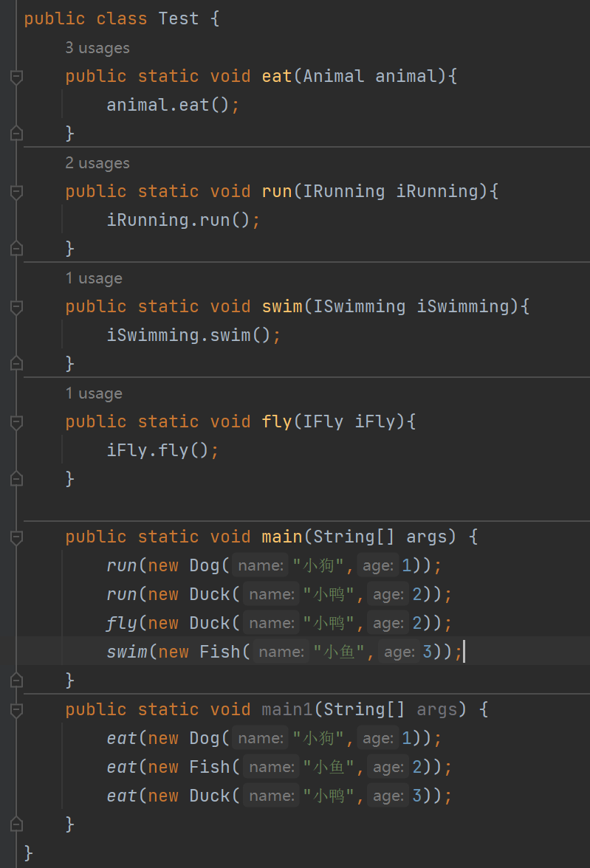Click the age: hint on the eat(new Duck line
The width and height of the screenshot is (590, 868).
click(x=388, y=796)
